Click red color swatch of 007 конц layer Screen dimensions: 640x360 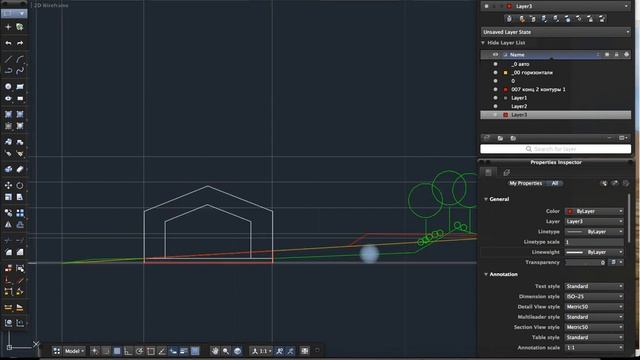tap(505, 89)
